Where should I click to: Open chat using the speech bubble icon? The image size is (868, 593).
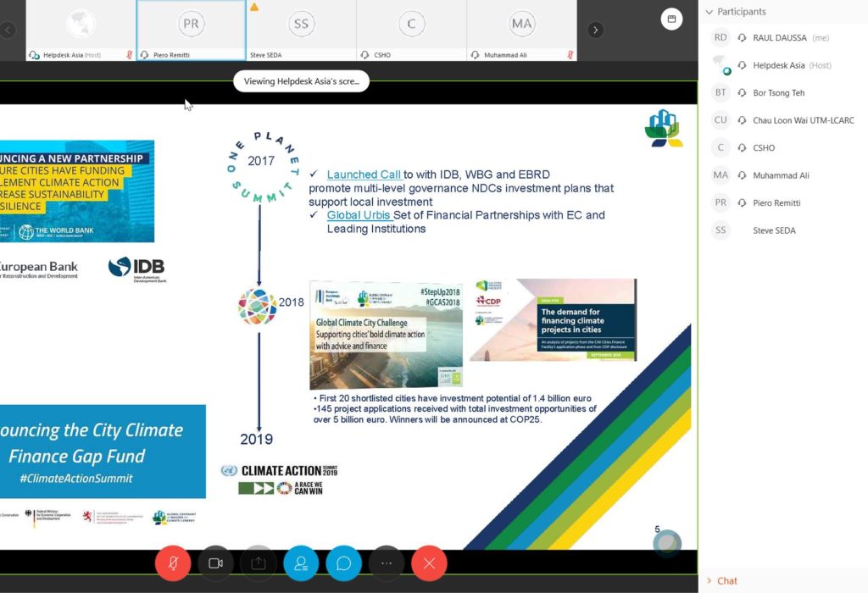343,563
